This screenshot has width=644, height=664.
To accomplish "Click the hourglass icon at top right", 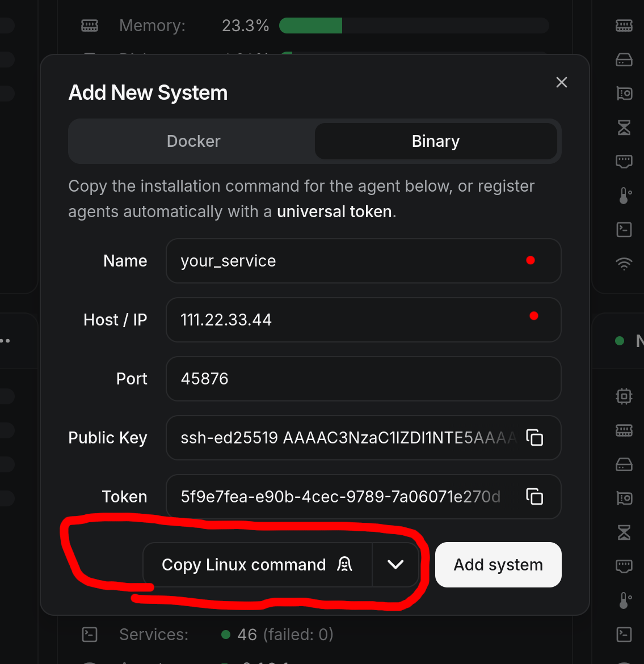I will coord(624,128).
